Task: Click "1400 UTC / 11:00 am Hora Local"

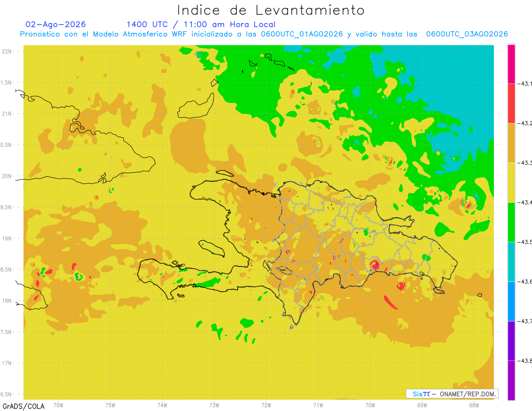Action: [201, 24]
